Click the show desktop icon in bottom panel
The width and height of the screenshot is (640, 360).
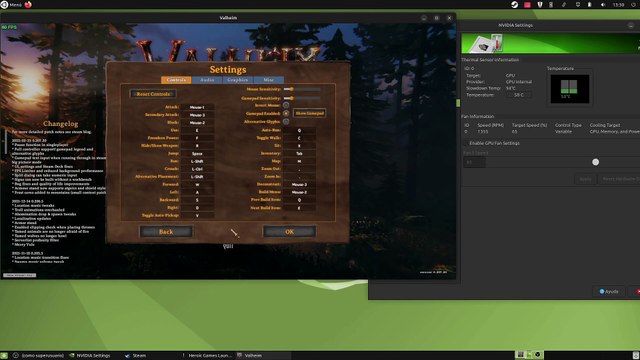click(x=4, y=355)
